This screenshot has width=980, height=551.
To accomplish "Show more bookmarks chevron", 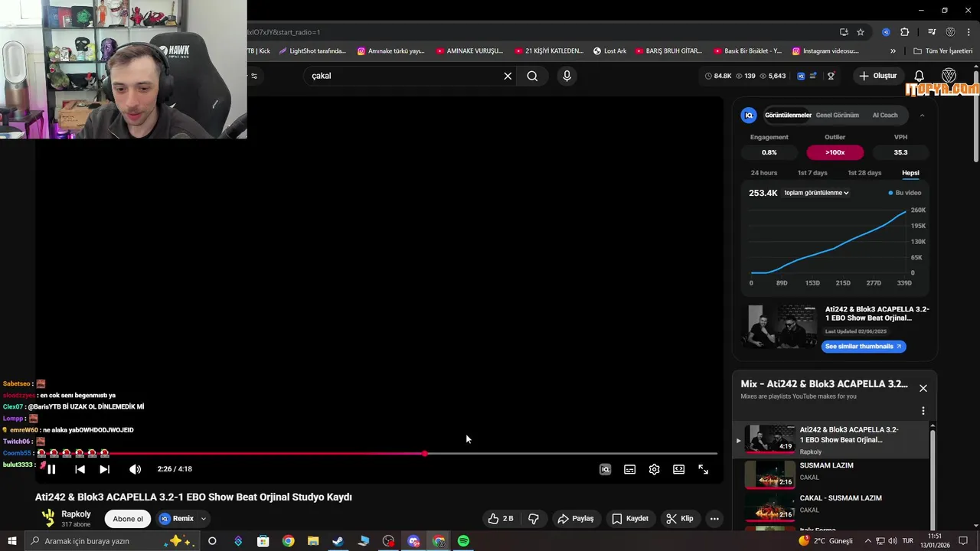I will pyautogui.click(x=893, y=51).
